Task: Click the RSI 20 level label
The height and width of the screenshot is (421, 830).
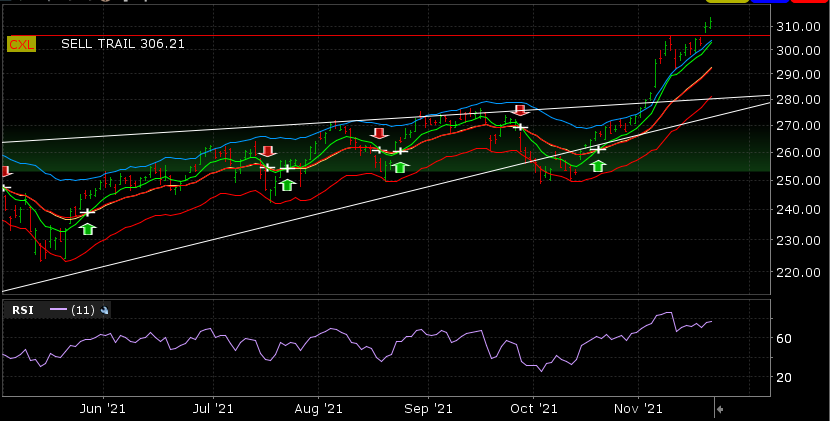Action: (x=785, y=377)
